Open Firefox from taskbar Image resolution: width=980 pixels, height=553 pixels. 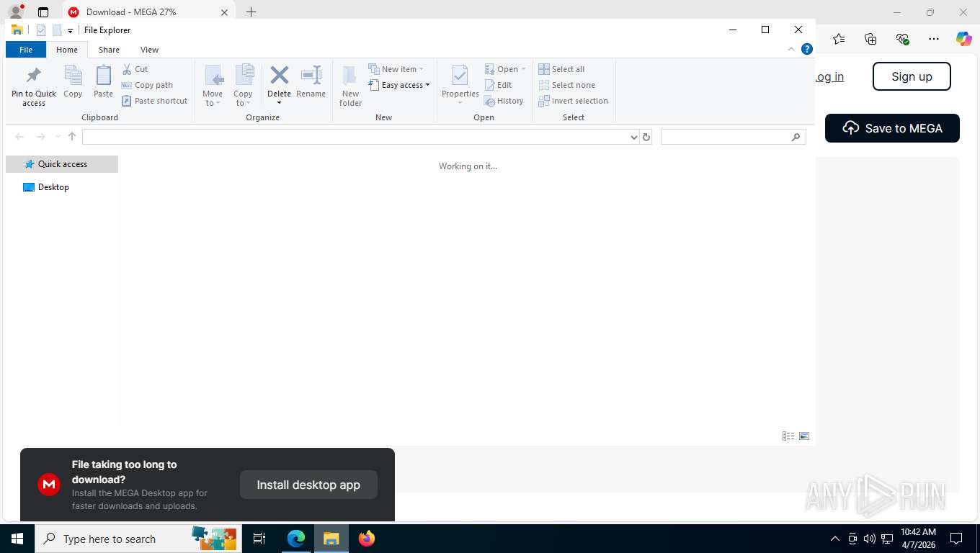click(367, 539)
